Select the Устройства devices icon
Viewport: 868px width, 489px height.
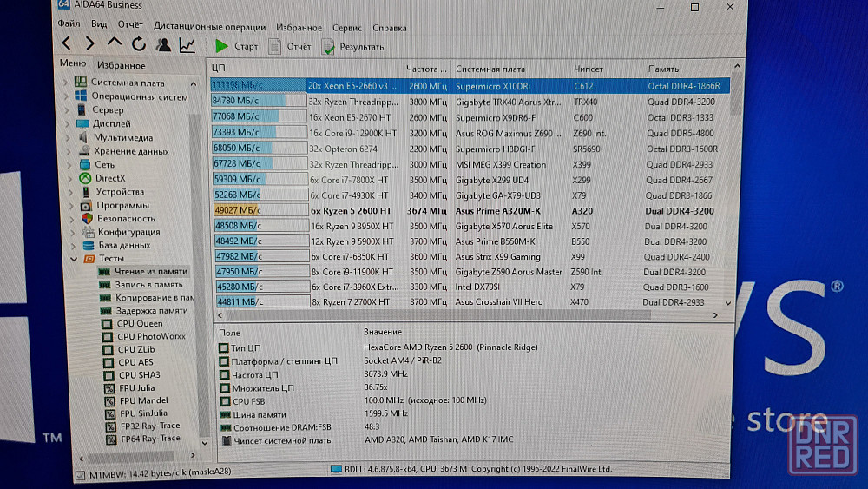click(x=86, y=192)
